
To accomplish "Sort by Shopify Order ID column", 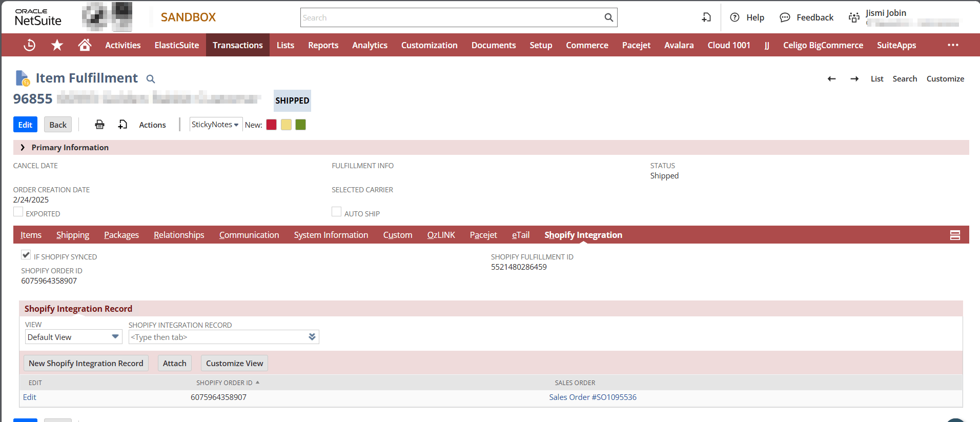I will [x=228, y=383].
